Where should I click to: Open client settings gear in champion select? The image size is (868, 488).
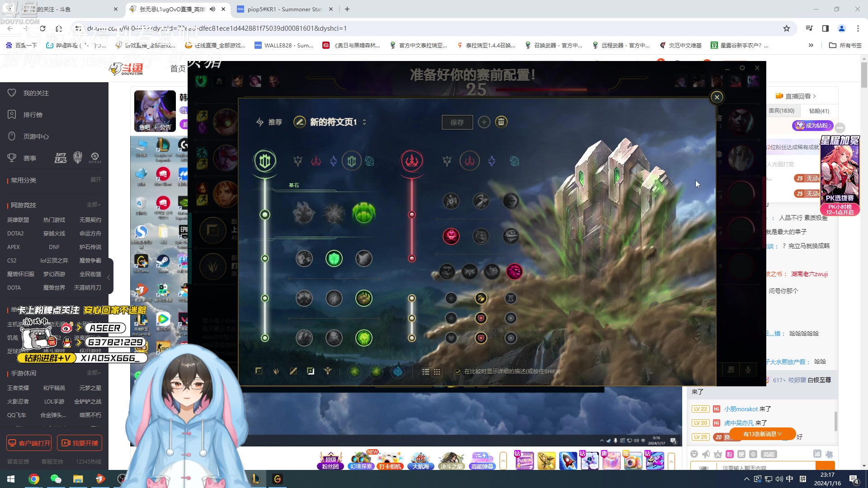[x=742, y=68]
